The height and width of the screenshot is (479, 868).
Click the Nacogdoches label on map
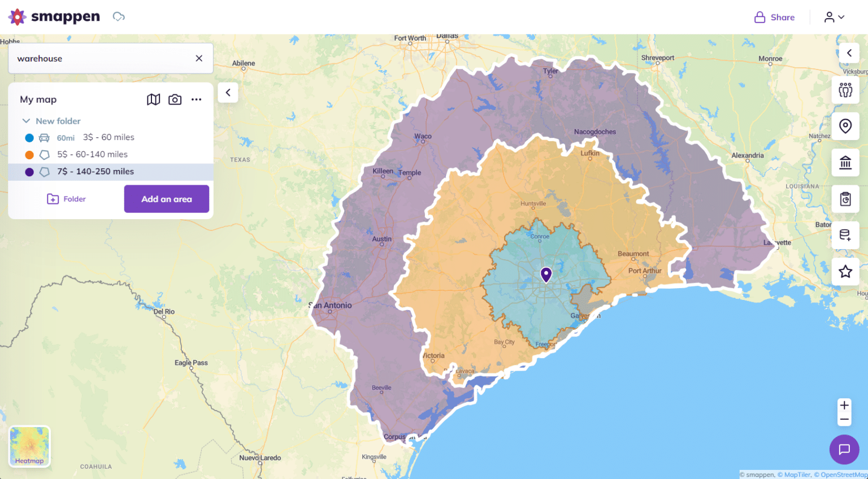pos(595,132)
